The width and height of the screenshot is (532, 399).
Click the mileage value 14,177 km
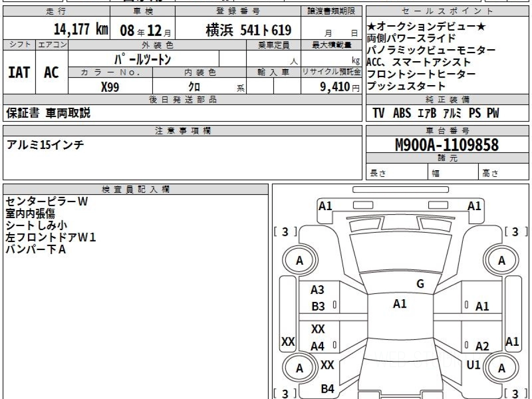tap(81, 30)
